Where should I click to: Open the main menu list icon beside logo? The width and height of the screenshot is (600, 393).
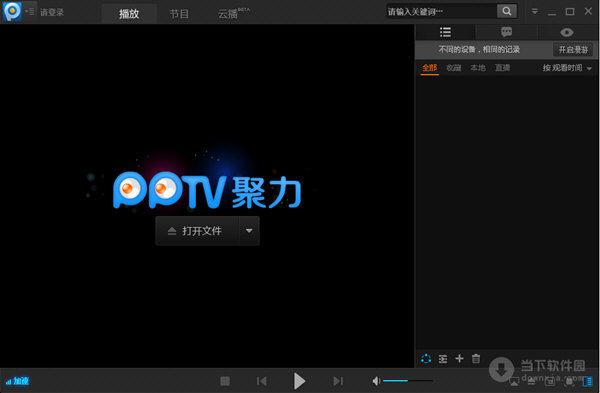point(30,11)
